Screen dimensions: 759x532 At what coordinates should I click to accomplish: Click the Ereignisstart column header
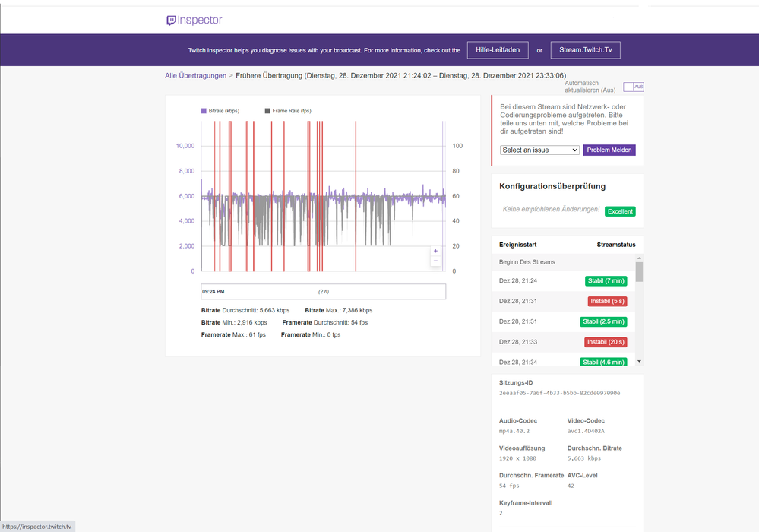517,245
